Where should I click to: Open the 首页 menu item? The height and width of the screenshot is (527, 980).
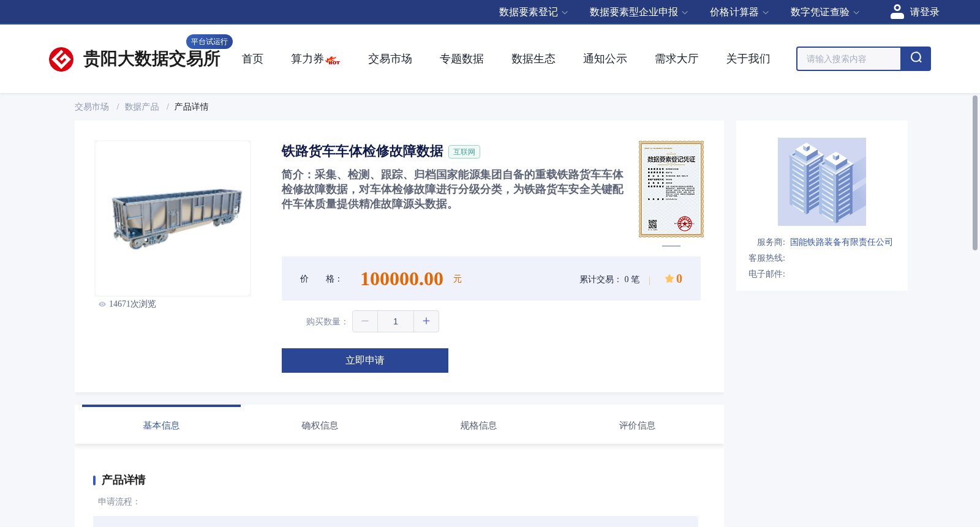pyautogui.click(x=252, y=59)
